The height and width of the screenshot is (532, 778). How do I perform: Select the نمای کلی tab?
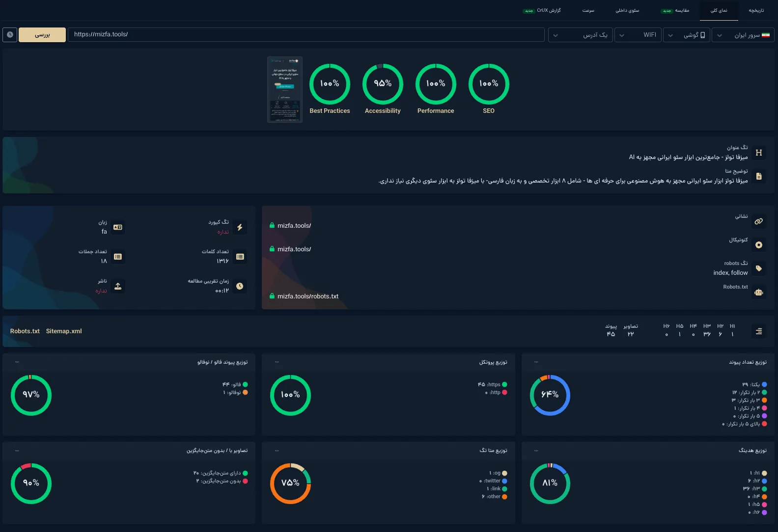pos(719,10)
